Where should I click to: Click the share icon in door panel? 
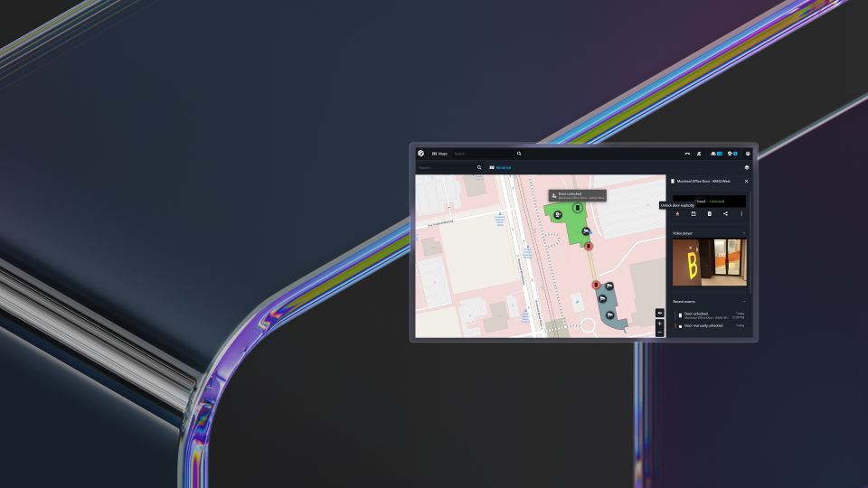tap(725, 213)
